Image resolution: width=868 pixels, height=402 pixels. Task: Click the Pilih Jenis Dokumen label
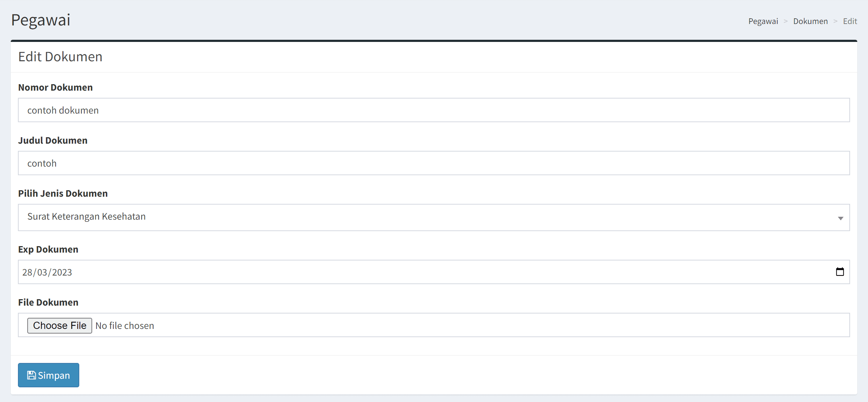point(63,193)
